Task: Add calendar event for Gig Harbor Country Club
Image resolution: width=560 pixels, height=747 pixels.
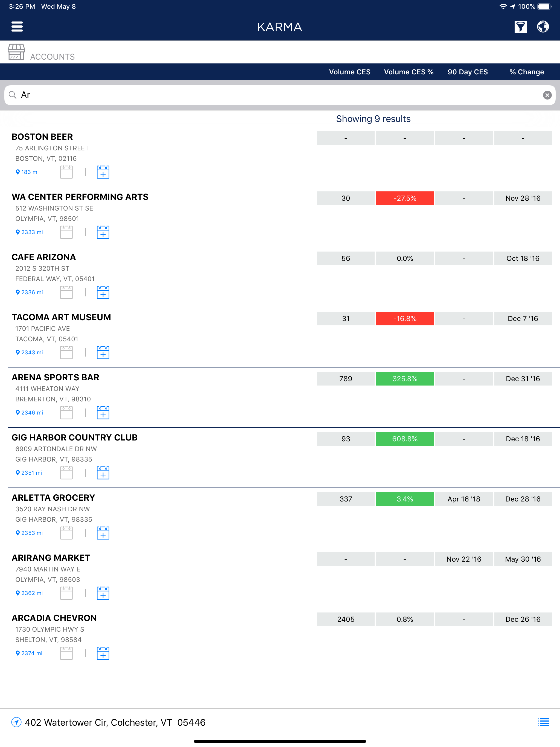Action: 103,472
